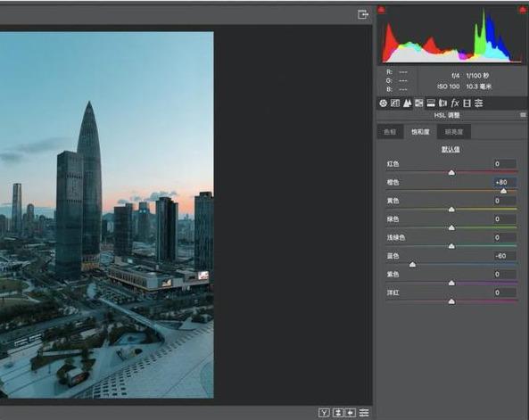Click the 紫色 value field
Image resolution: width=529 pixels, height=420 pixels.
pos(504,275)
